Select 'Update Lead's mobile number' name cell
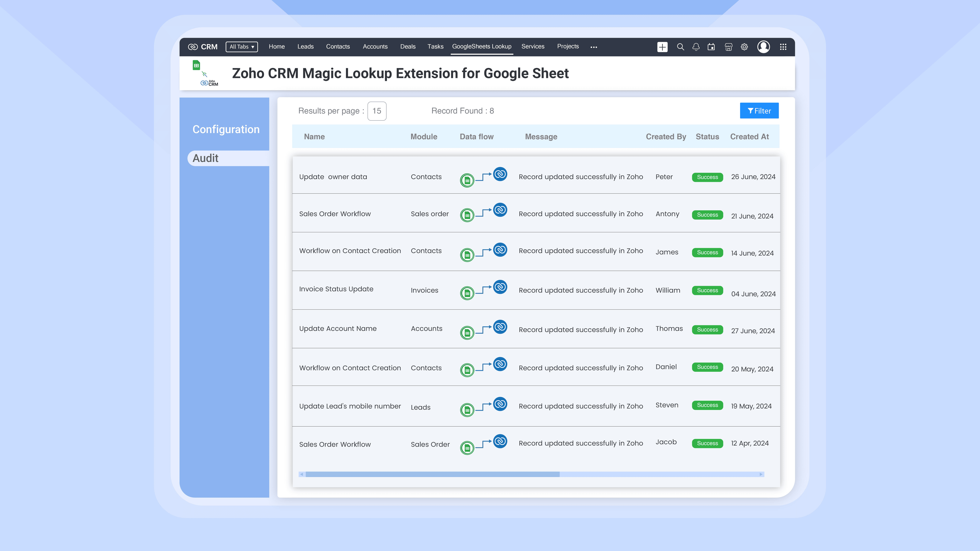Screen dimensions: 980x551 point(350,406)
